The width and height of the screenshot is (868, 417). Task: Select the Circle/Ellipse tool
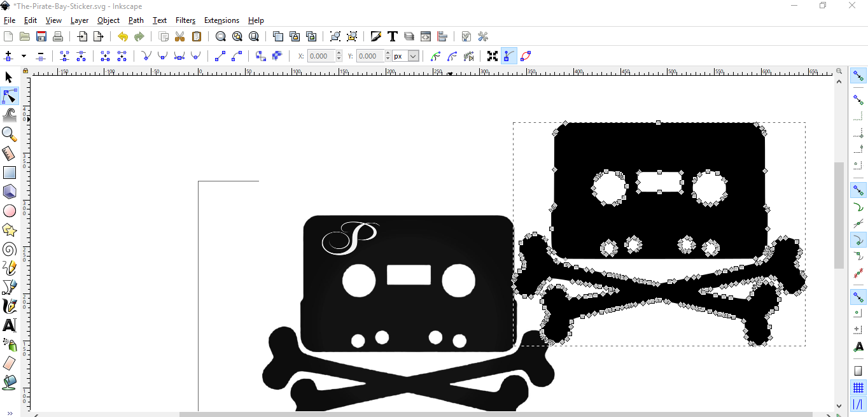(9, 211)
